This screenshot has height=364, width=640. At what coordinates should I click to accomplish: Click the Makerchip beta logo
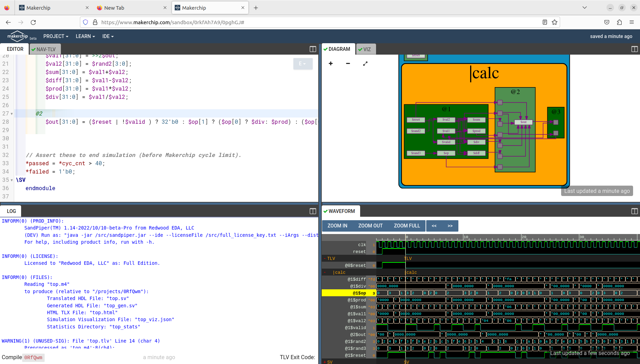18,36
